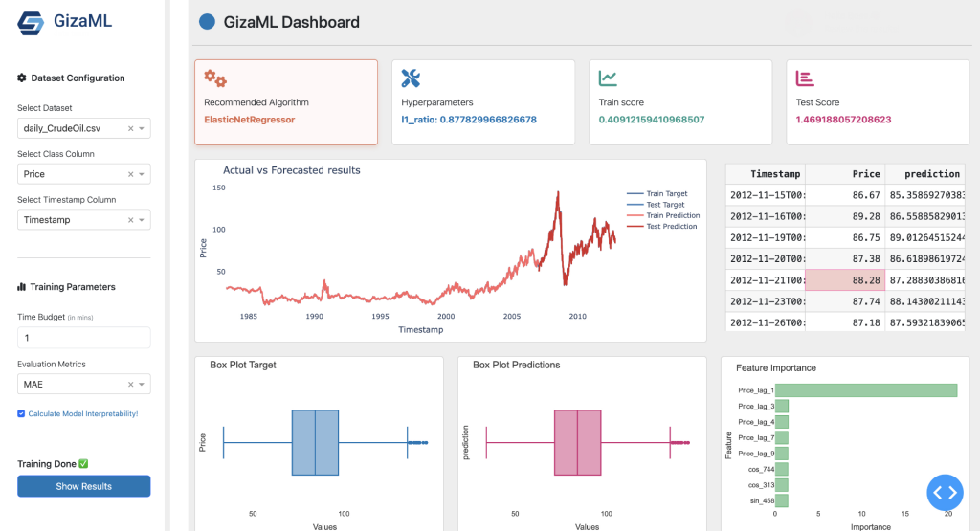Click the Feature Importance chart title
The image size is (980, 532).
click(775, 367)
